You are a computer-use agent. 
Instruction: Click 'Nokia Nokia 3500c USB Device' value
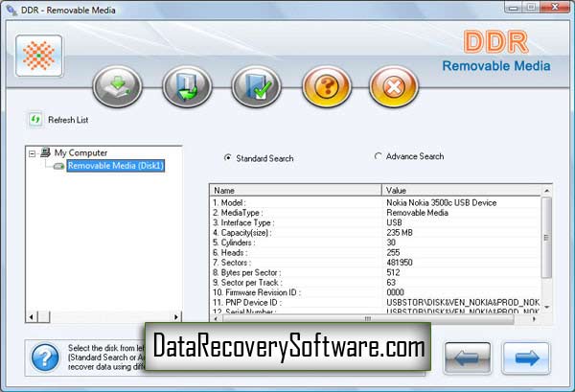(441, 203)
